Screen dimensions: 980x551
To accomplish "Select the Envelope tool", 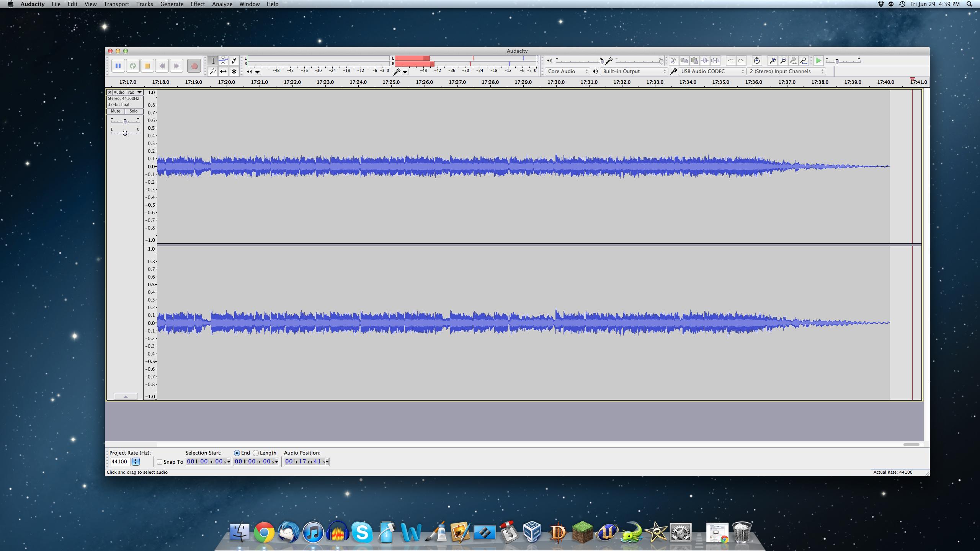I will coord(223,61).
